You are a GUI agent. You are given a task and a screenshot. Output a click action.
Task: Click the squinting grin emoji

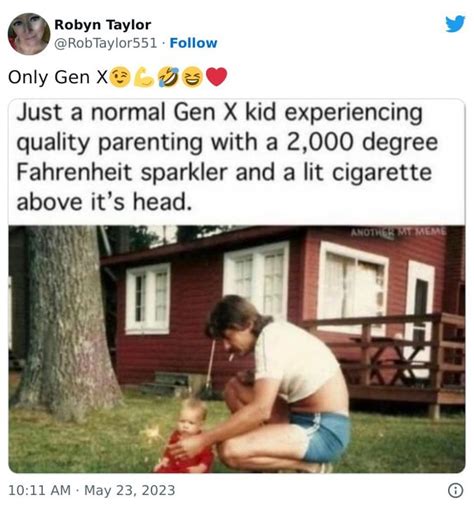click(x=193, y=77)
